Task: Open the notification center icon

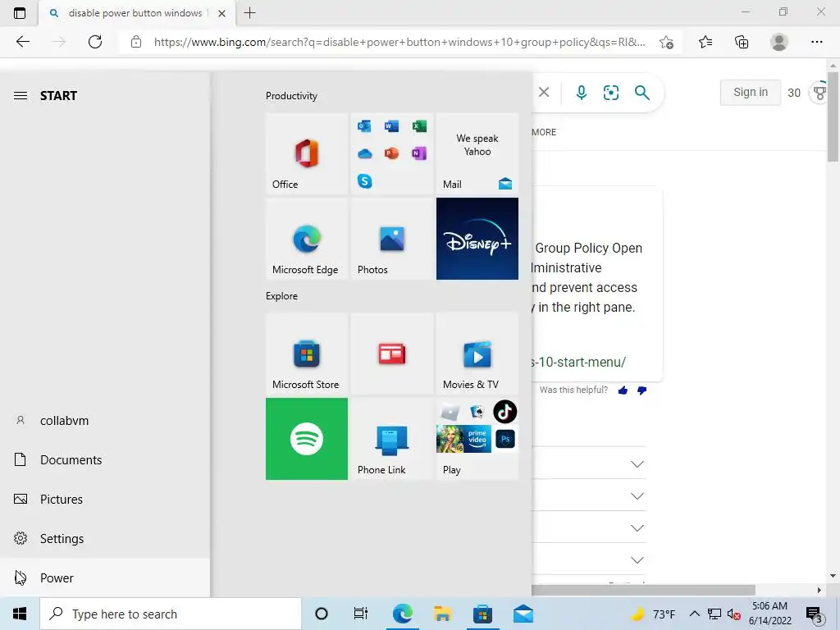Action: [x=815, y=614]
